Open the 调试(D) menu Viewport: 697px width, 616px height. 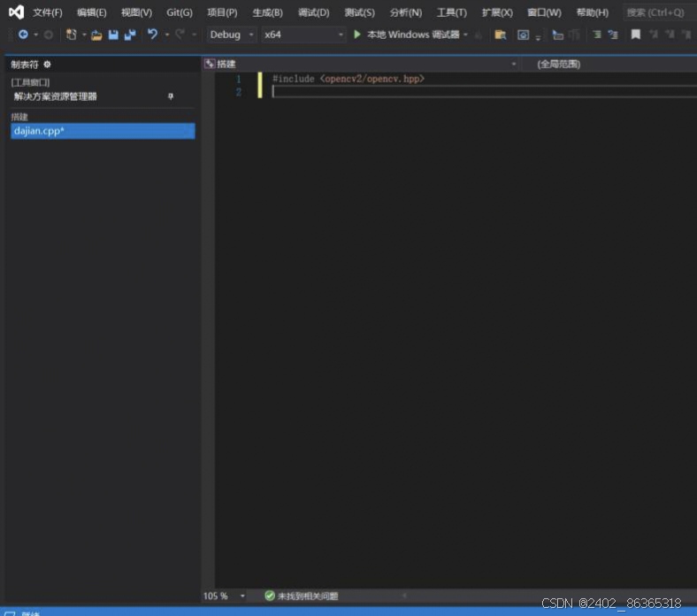(x=313, y=12)
